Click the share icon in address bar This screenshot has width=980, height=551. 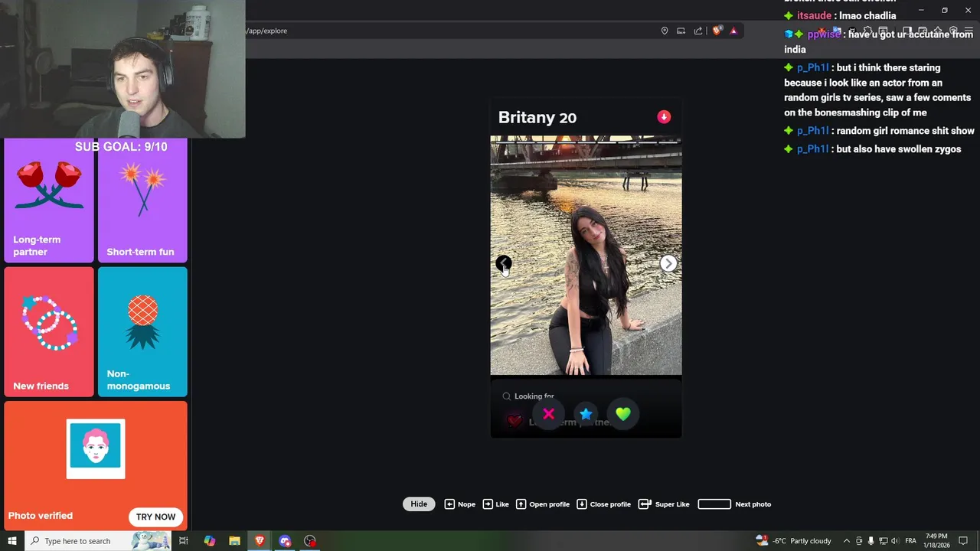pos(698,31)
